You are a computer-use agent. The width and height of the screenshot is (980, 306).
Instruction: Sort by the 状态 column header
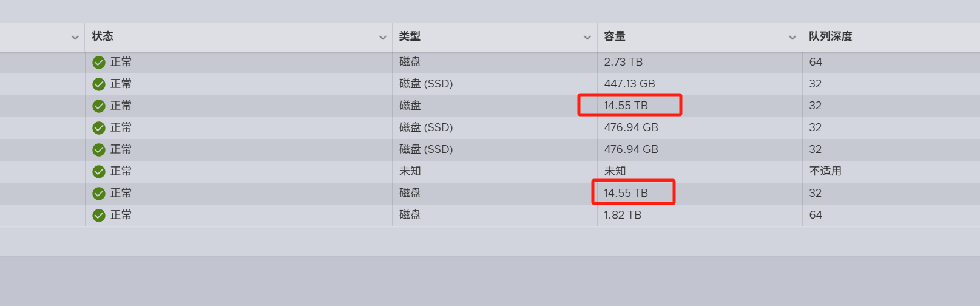103,36
